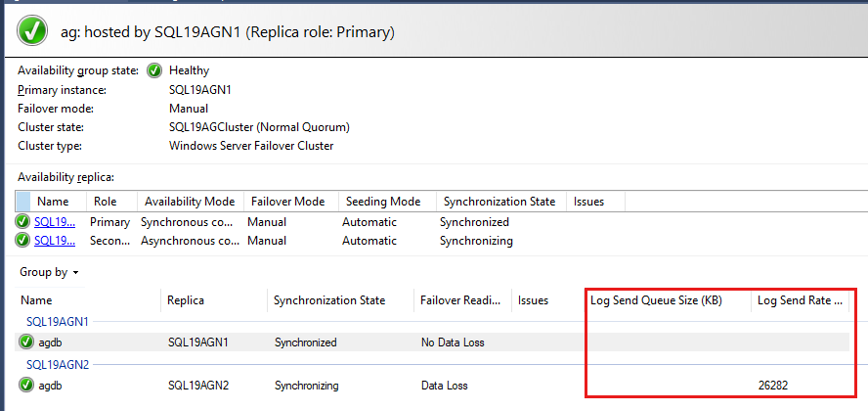Open the Group by dropdown
Screen dimensions: 868x411
pyautogui.click(x=49, y=272)
